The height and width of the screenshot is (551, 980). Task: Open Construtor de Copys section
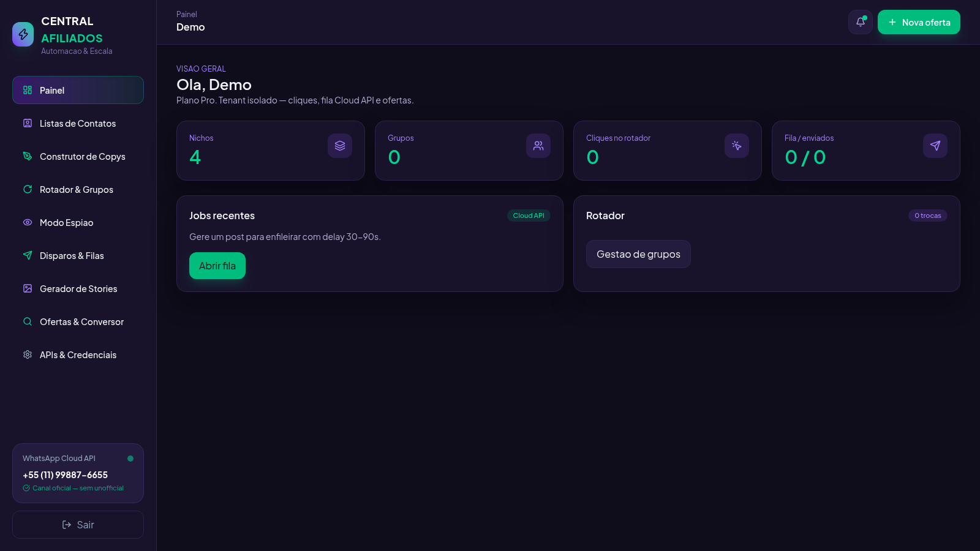tap(78, 156)
